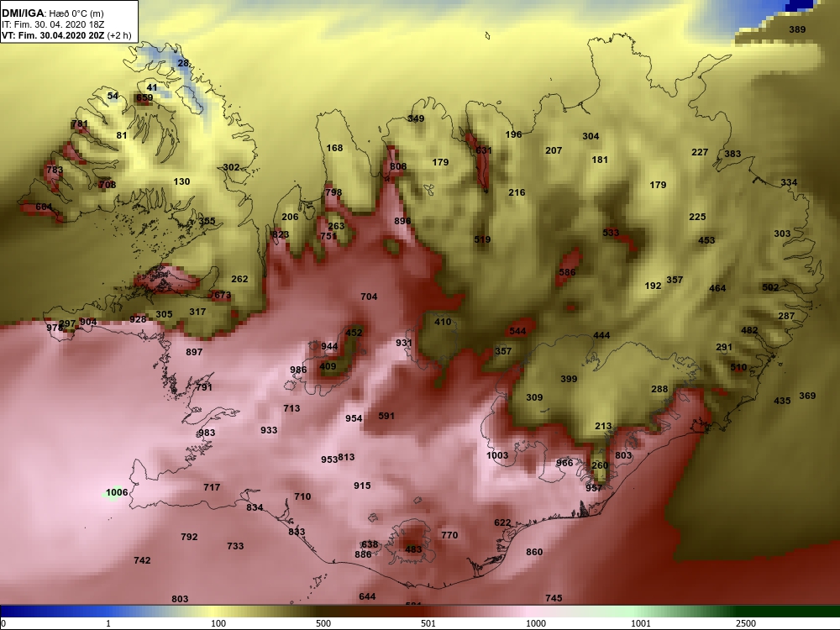Click the map value '444'
The width and height of the screenshot is (840, 630).
coord(601,335)
